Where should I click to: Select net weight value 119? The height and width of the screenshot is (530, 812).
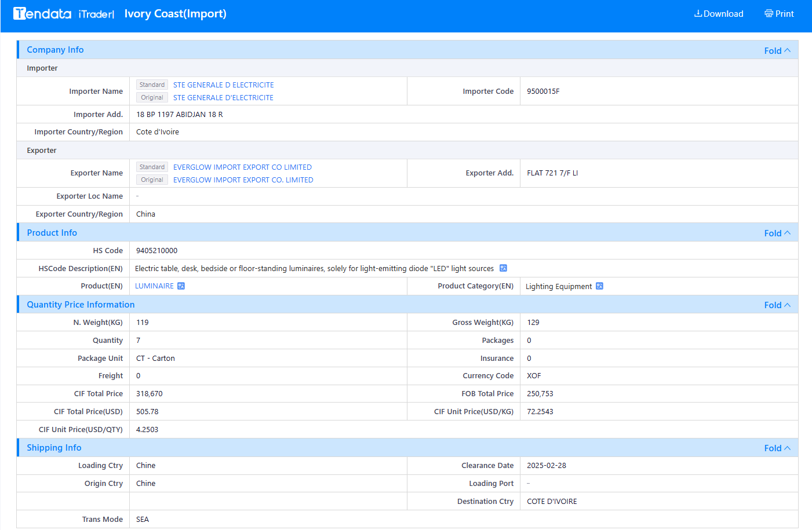click(x=143, y=322)
